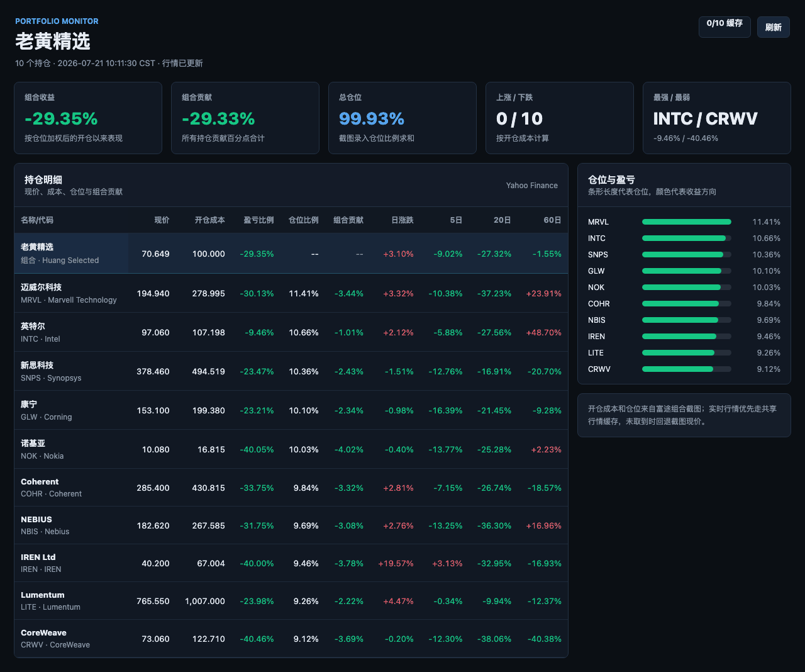The image size is (805, 672).
Task: Click the PORTFOLIO MONITOR label
Action: tap(57, 21)
